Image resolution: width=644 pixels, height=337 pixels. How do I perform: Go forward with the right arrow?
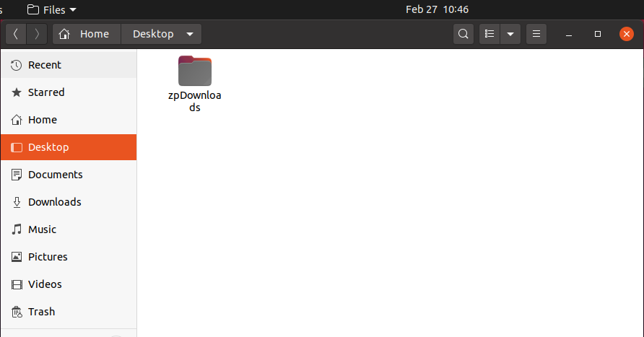[x=37, y=34]
